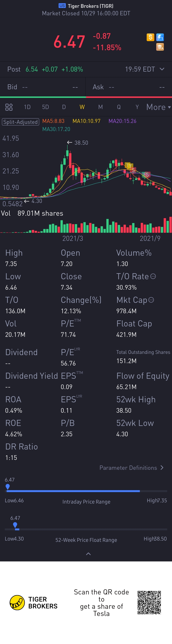
Task: Select the 5D chart tab
Action: pyautogui.click(x=45, y=107)
